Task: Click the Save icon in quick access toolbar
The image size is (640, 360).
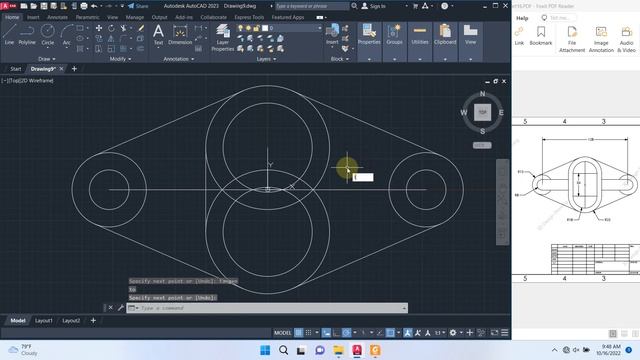Action: coord(44,6)
